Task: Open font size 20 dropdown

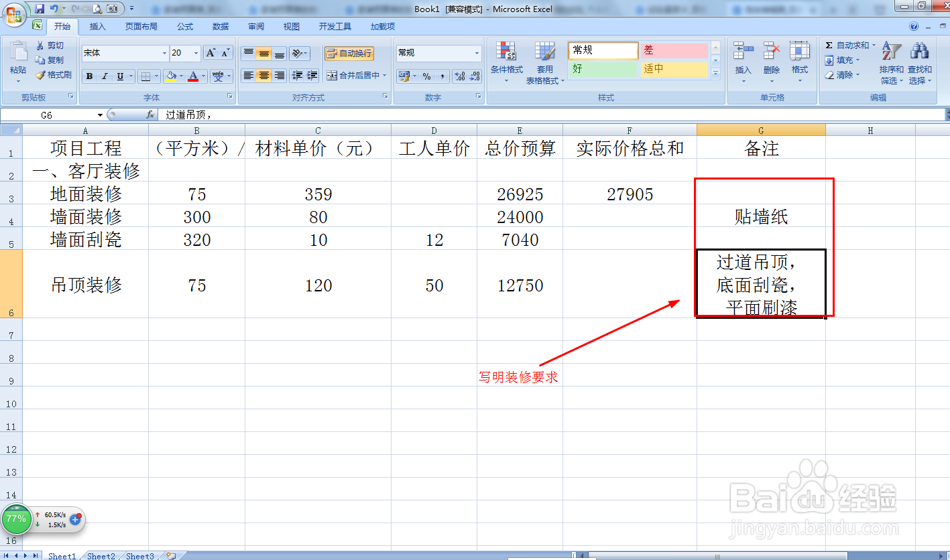Action: 196,53
